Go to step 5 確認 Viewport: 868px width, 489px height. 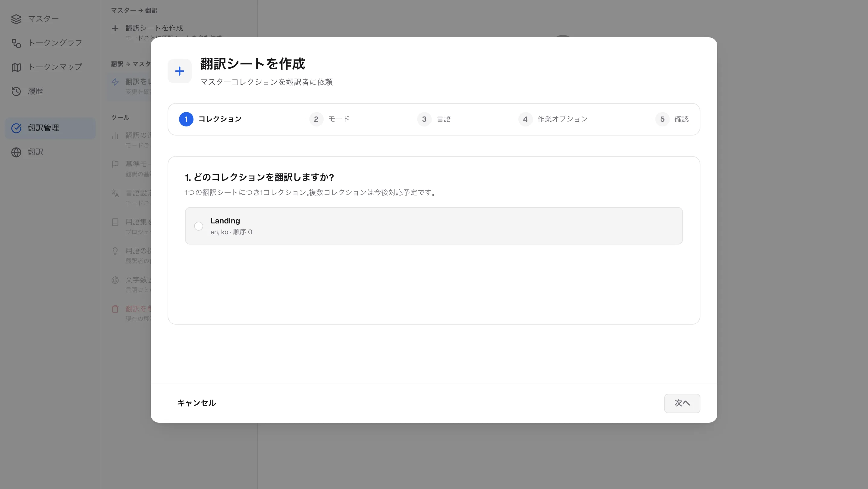[x=672, y=119]
